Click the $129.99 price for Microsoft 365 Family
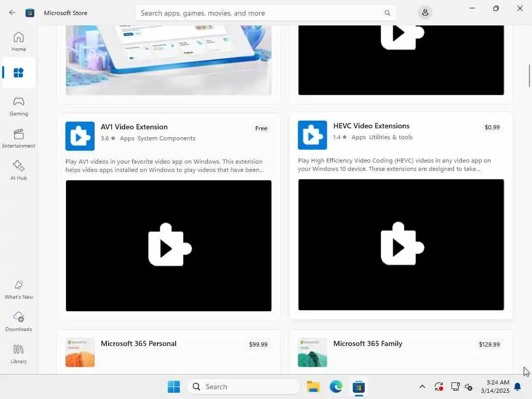 pyautogui.click(x=489, y=344)
